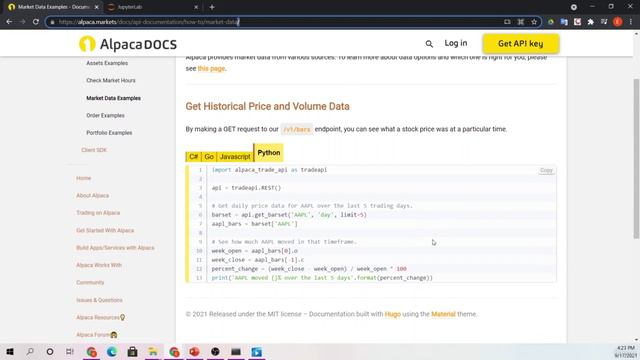Viewport: 640px width, 360px height.
Task: Click the browser back arrow
Action: (9, 22)
